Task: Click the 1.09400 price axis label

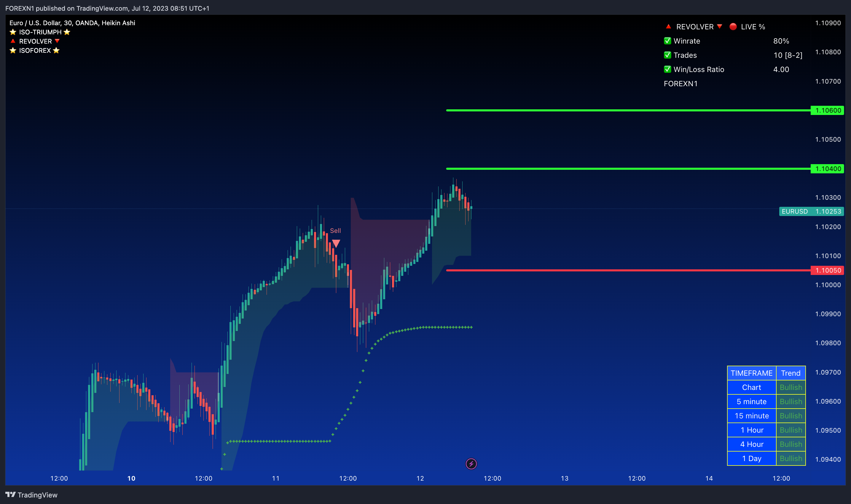Action: (x=828, y=459)
